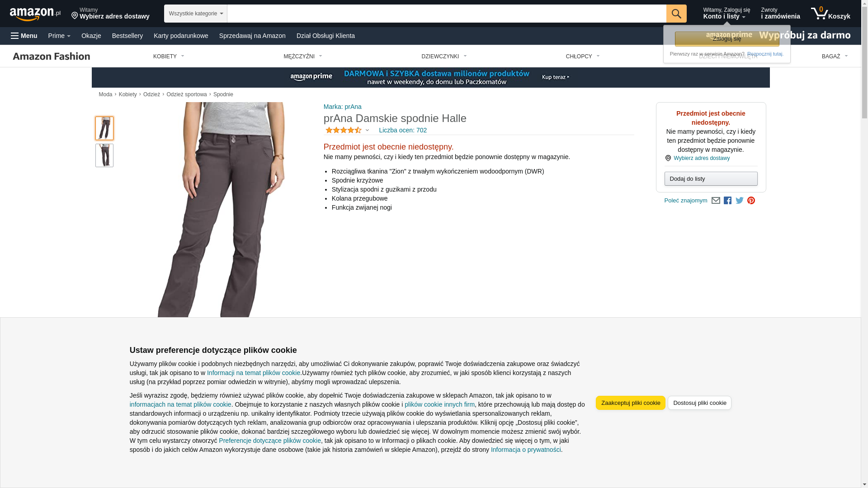This screenshot has height=488, width=868.
Task: Go to Amazon.pl home logo
Action: [35, 14]
